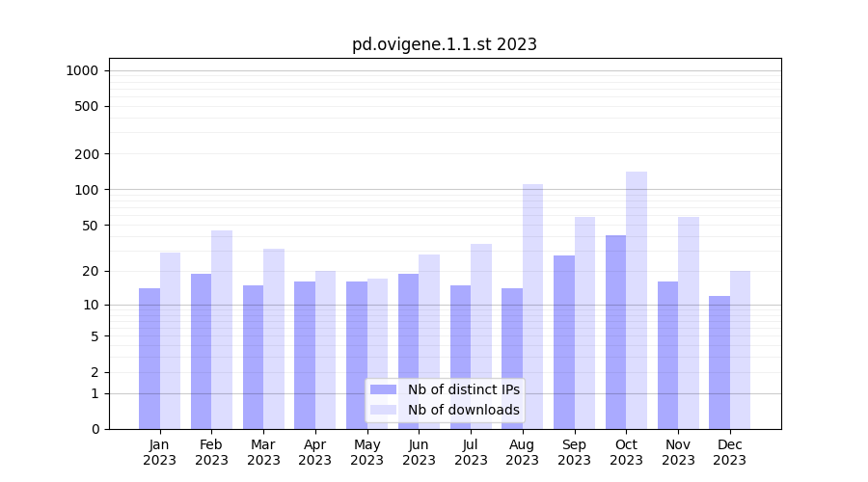The height and width of the screenshot is (482, 868).
Task: Select the April 2023 distinct IPs bar
Action: 305,355
